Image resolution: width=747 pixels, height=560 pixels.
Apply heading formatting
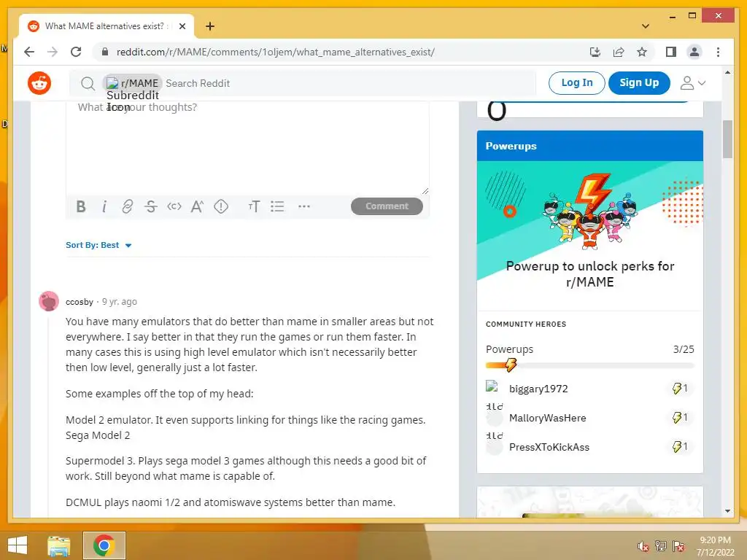(254, 206)
